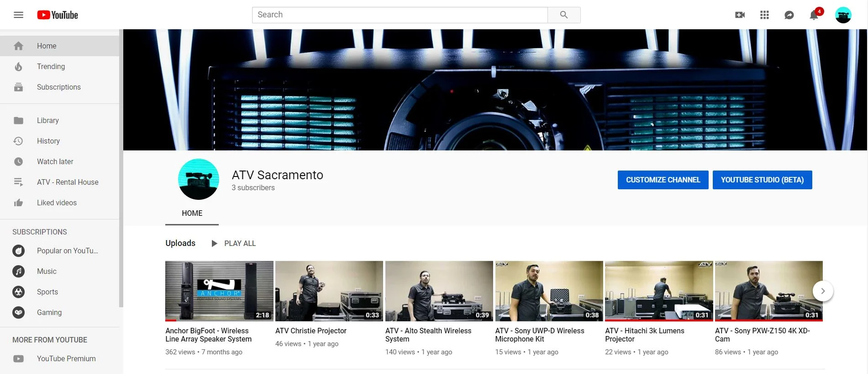Image resolution: width=868 pixels, height=374 pixels.
Task: Click title "Anchor BigFoot - Wireless Line Array Speaker System"
Action: point(208,335)
